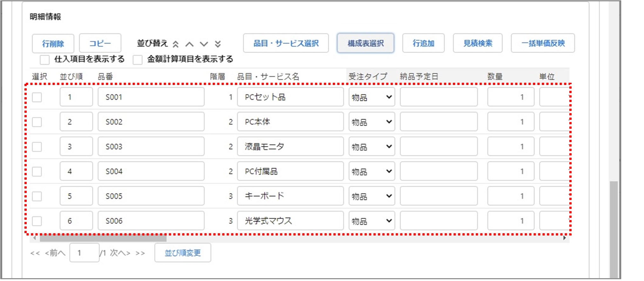Click 並び順 field containing 3
Viewport: 644px width, 281px height.
click(76, 147)
